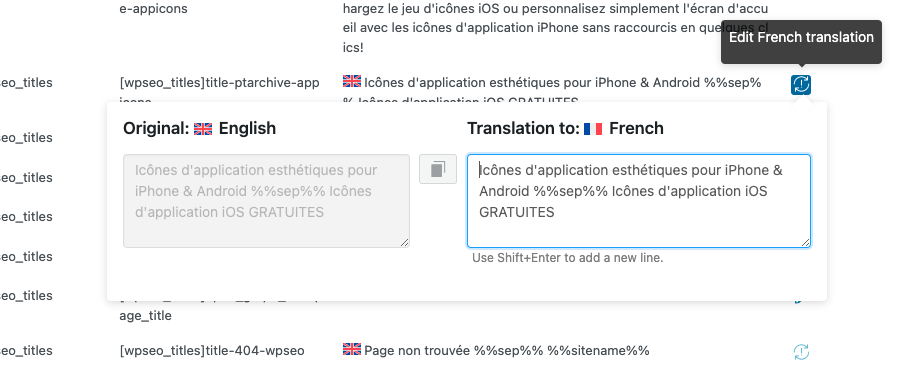Click the domain cell in title-404-wpseo row
The image size is (902, 365).
click(x=26, y=351)
